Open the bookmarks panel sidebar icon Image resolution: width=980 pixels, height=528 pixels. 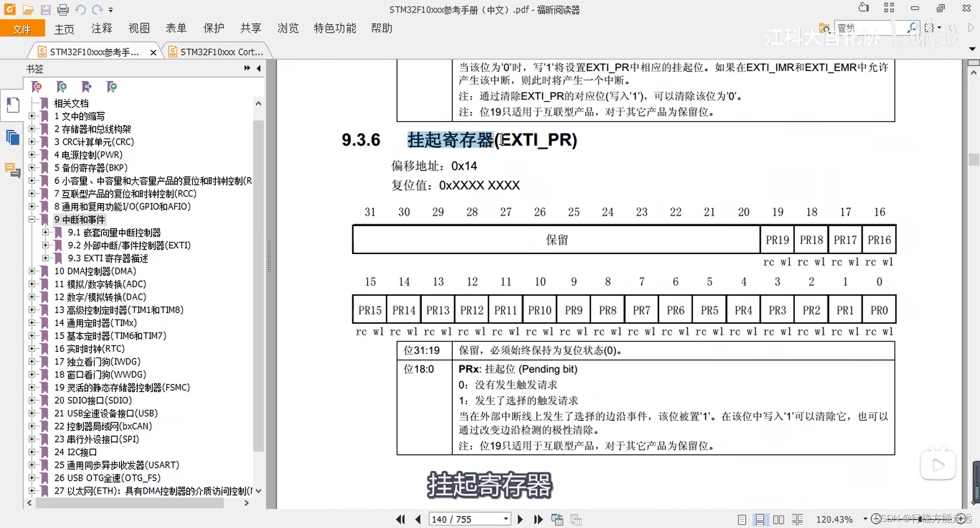pyautogui.click(x=12, y=105)
